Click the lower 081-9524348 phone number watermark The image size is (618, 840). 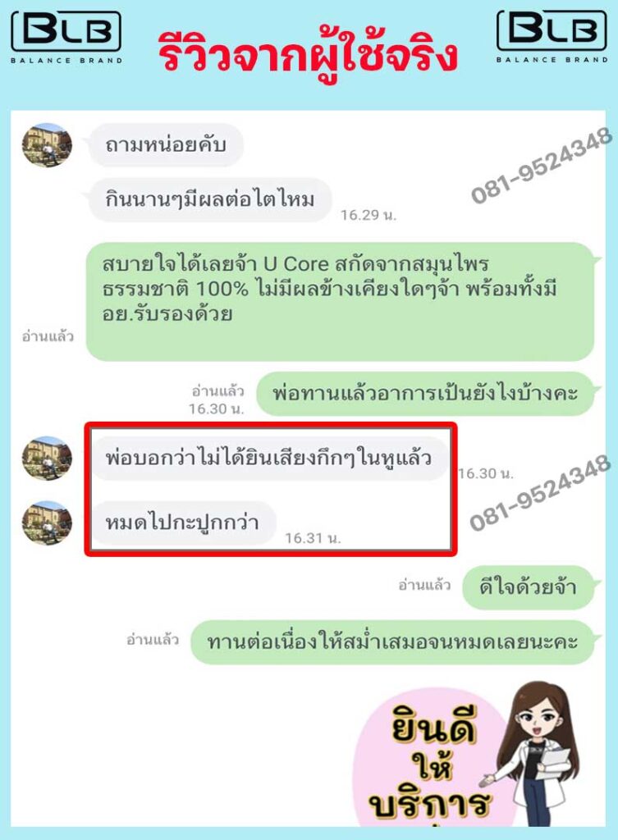click(x=540, y=492)
